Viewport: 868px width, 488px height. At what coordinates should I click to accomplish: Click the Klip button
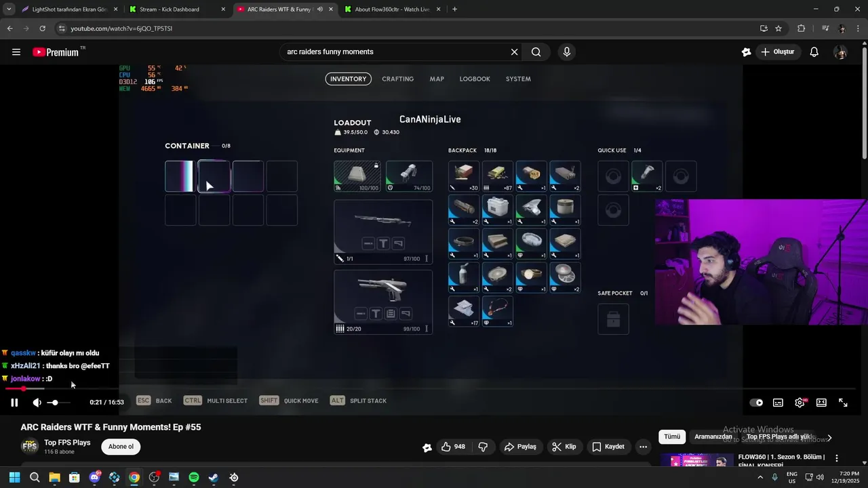pos(564,447)
